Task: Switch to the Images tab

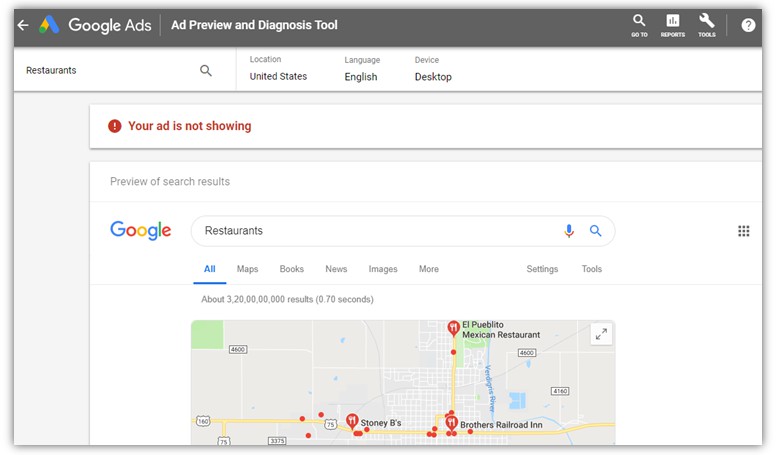Action: tap(383, 269)
